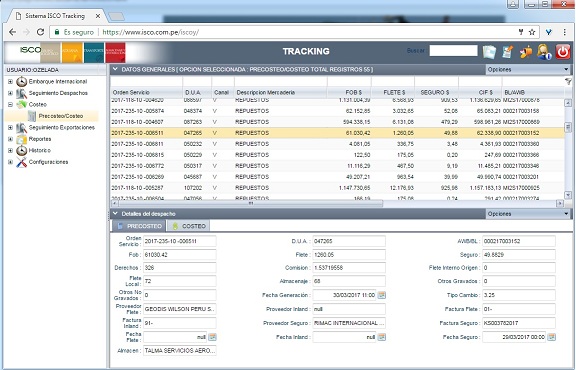Click the Tipo Cambio input field
This screenshot has height=370, width=576.
[518, 295]
